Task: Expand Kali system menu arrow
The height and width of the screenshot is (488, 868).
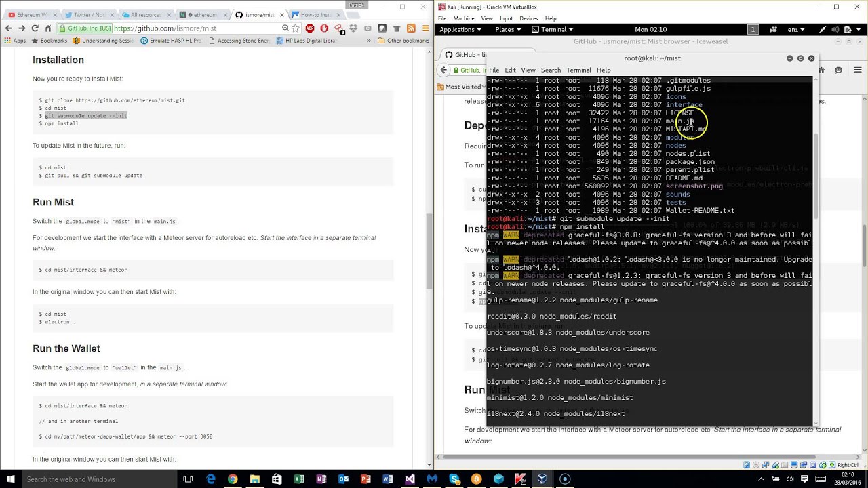Action: coord(859,29)
